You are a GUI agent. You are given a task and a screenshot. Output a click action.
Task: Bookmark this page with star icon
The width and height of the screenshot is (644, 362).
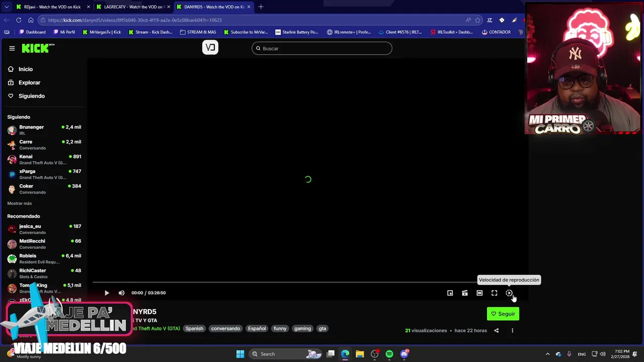click(477, 20)
